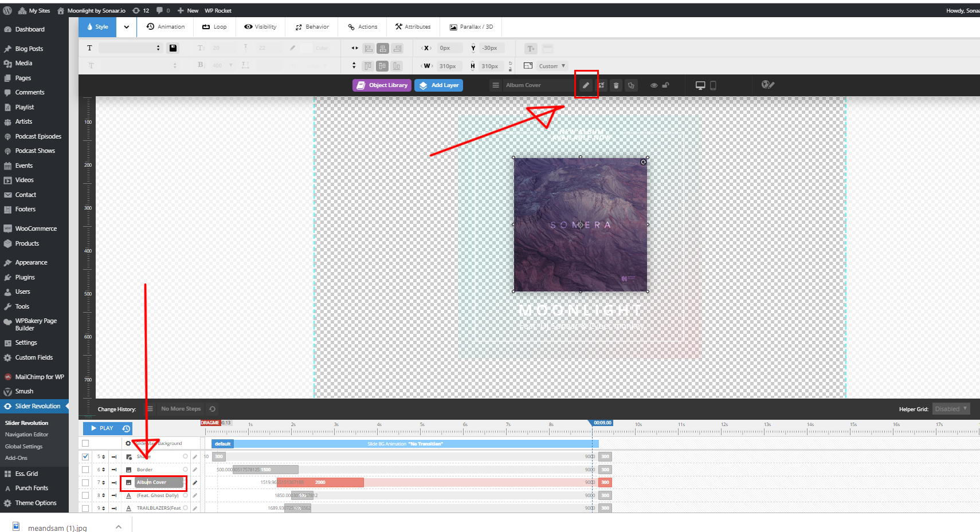Open WooCommerce in WordPress sidebar
Viewport: 980px width, 532px height.
pyautogui.click(x=36, y=228)
